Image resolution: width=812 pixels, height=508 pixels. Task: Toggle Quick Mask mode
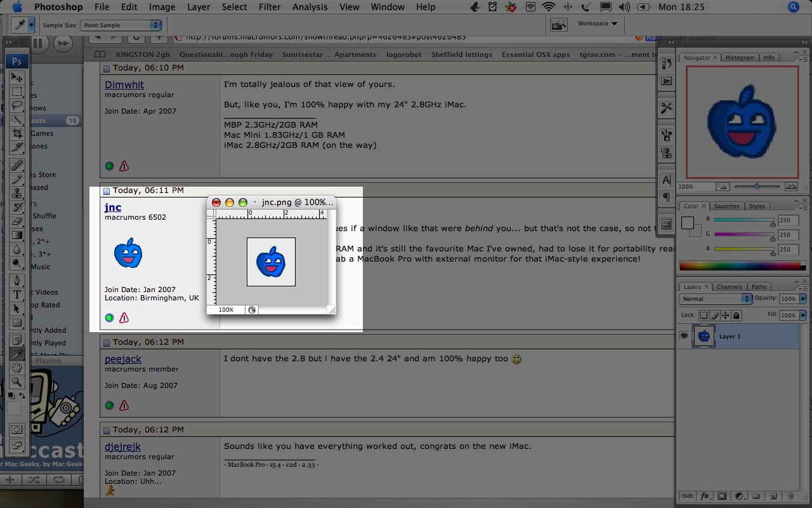[x=17, y=430]
